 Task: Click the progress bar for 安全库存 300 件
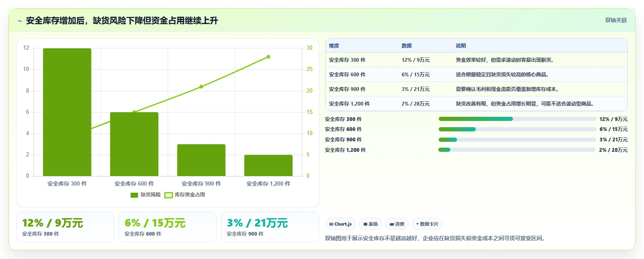517,119
